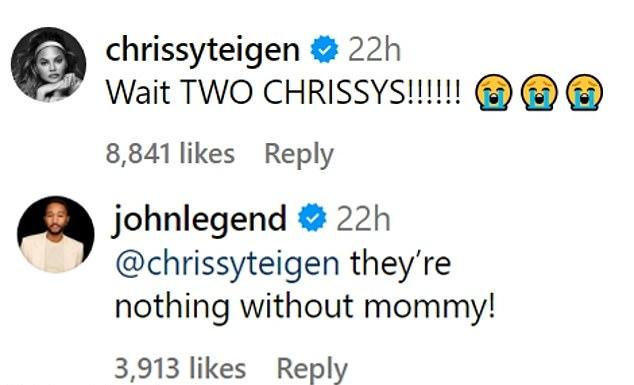Click chrissyteigen's blue verified badge
This screenshot has height=385, width=634.
[324, 49]
